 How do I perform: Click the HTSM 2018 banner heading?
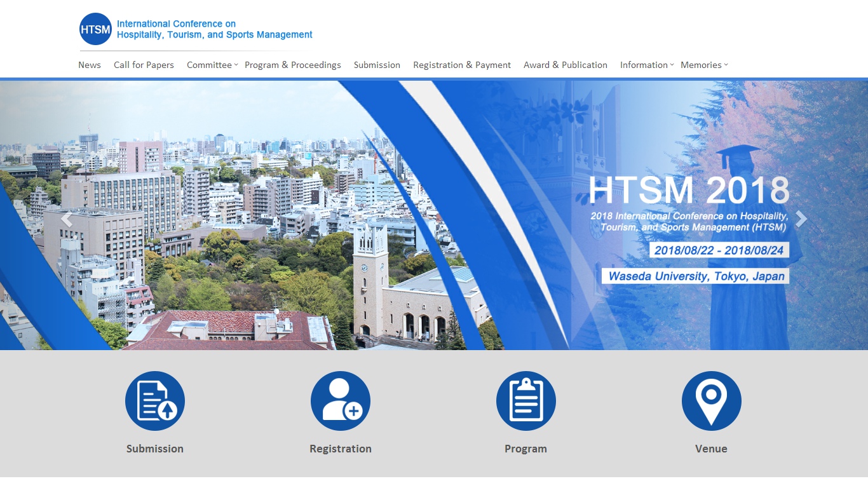pos(689,190)
